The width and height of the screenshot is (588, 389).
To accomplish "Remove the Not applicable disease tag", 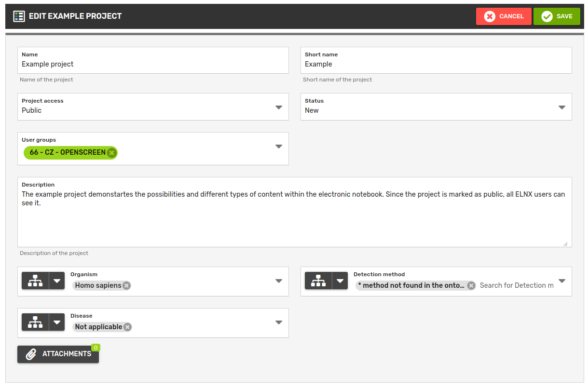I will pos(127,327).
